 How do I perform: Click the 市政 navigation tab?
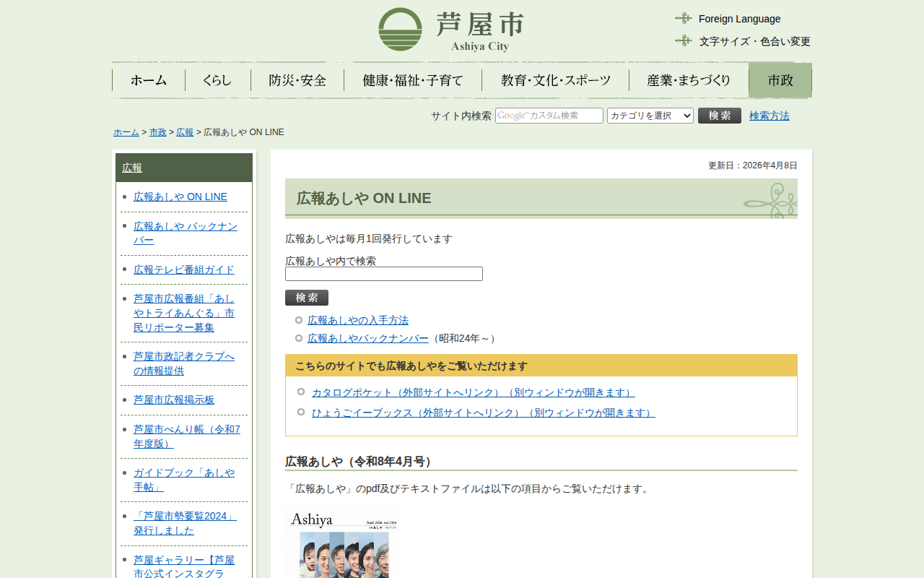pos(780,80)
